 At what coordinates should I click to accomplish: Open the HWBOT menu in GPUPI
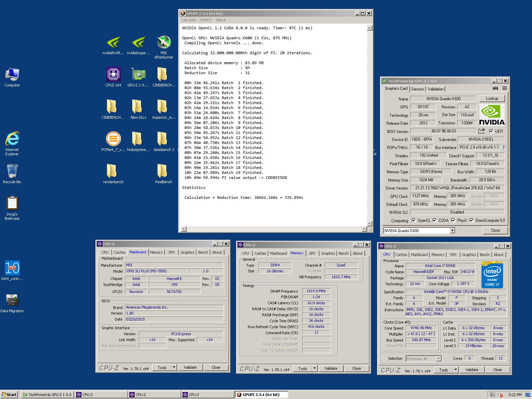[x=206, y=20]
